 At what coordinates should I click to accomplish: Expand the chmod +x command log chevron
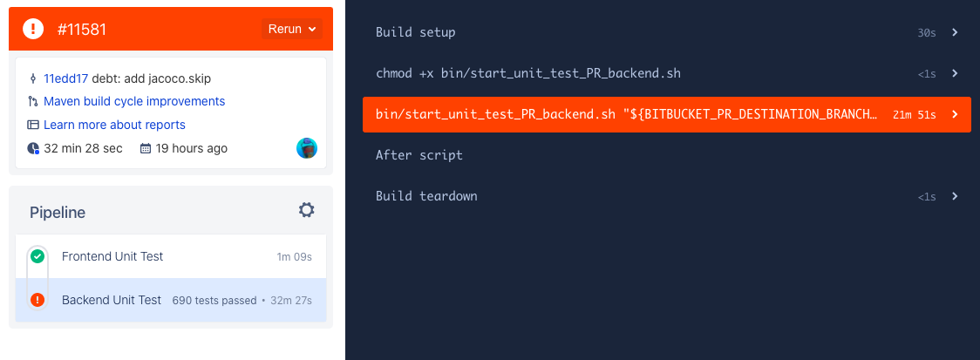(x=955, y=74)
